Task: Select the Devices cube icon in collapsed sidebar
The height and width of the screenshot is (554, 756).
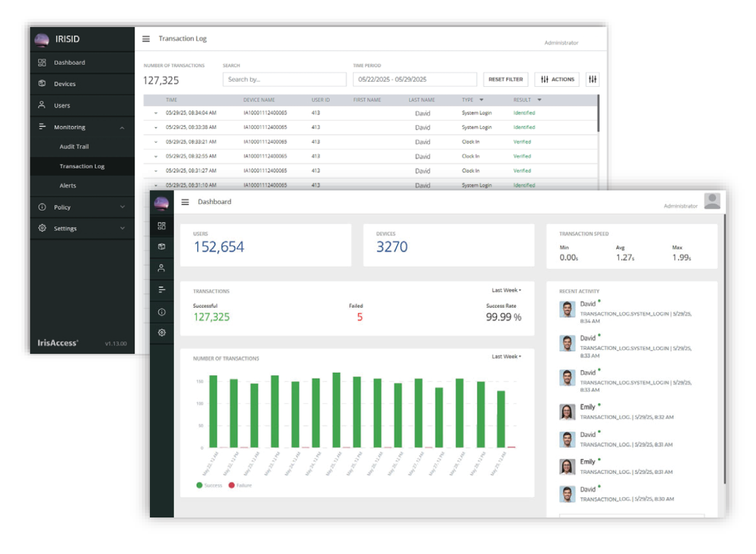Action: pos(162,247)
